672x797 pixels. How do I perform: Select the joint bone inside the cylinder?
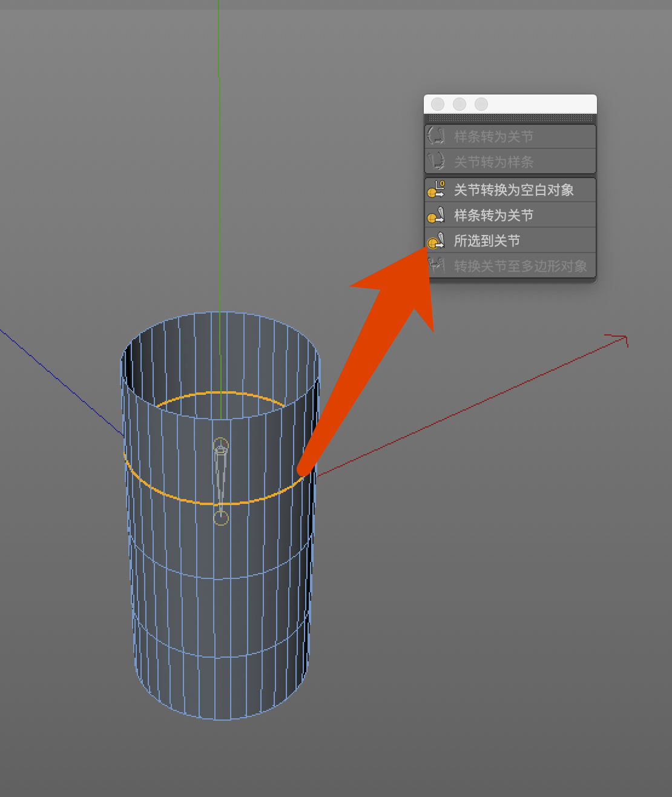pyautogui.click(x=221, y=481)
